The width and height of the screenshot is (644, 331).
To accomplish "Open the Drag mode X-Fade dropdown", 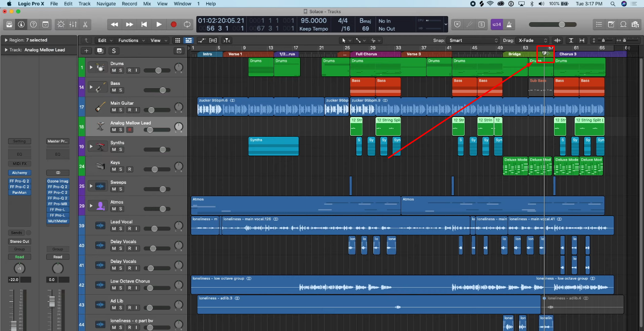I will tap(532, 41).
